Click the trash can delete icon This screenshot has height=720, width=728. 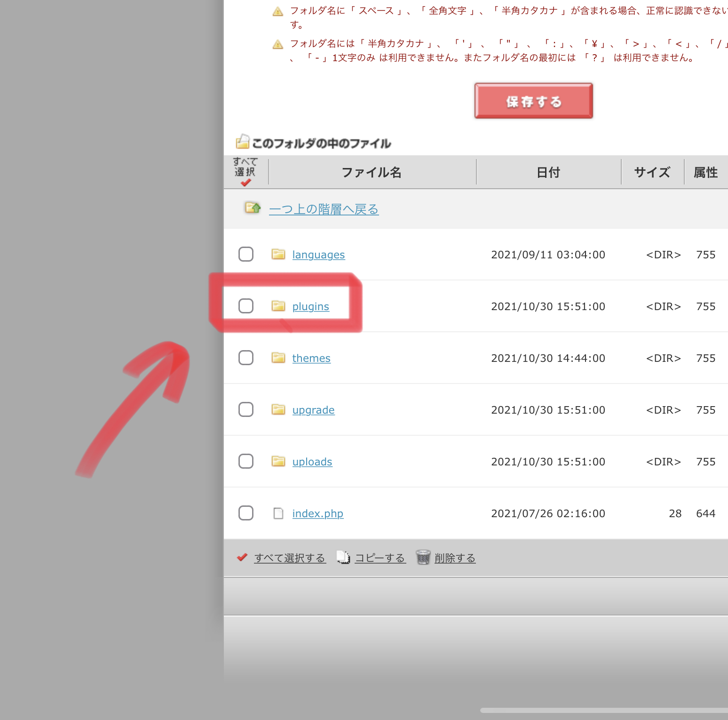point(423,558)
